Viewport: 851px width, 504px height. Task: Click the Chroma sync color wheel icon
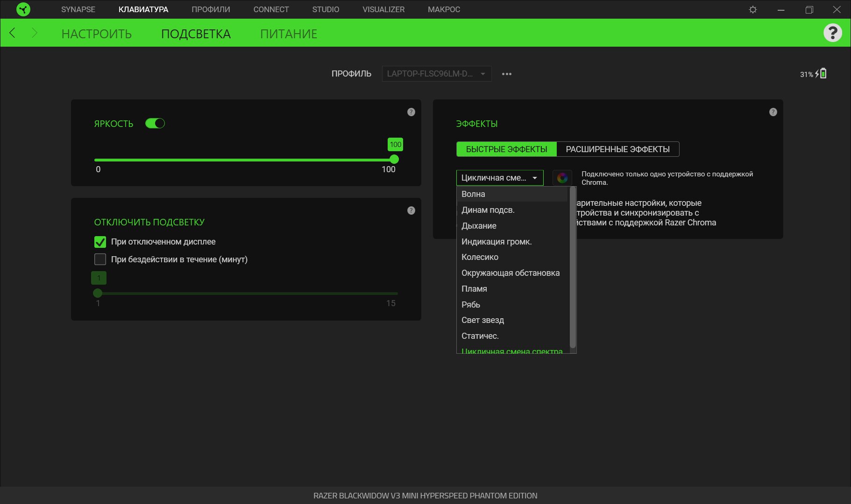pyautogui.click(x=562, y=178)
